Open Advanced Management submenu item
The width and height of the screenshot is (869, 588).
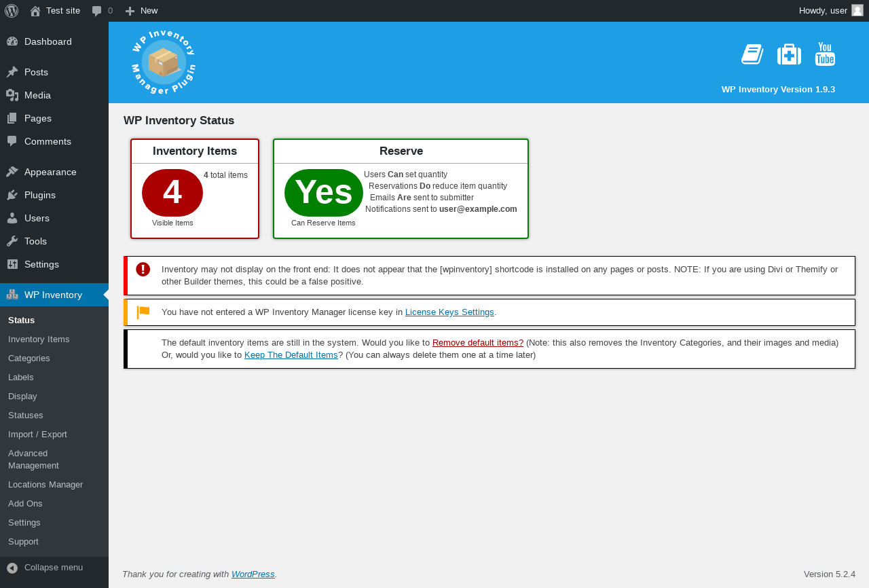coord(34,459)
